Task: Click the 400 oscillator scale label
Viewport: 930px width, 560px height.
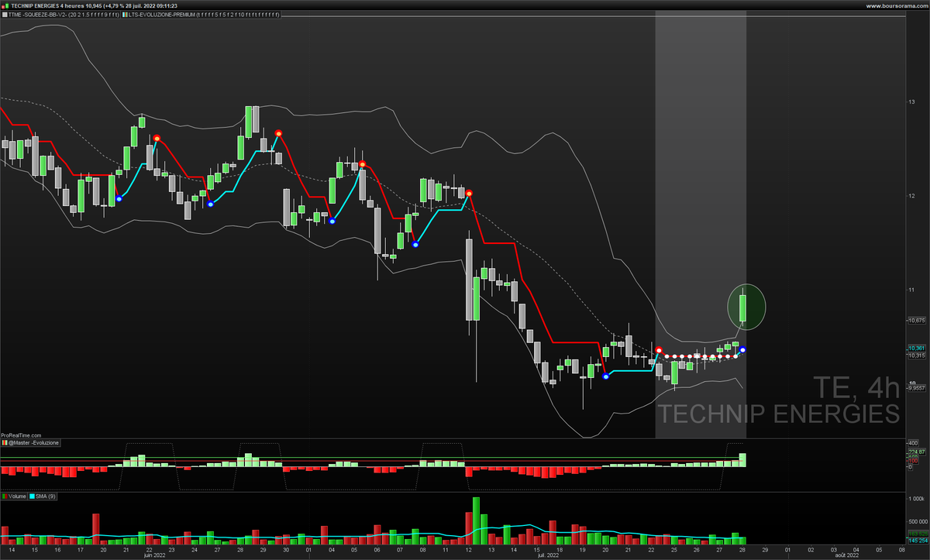Action: tap(913, 443)
